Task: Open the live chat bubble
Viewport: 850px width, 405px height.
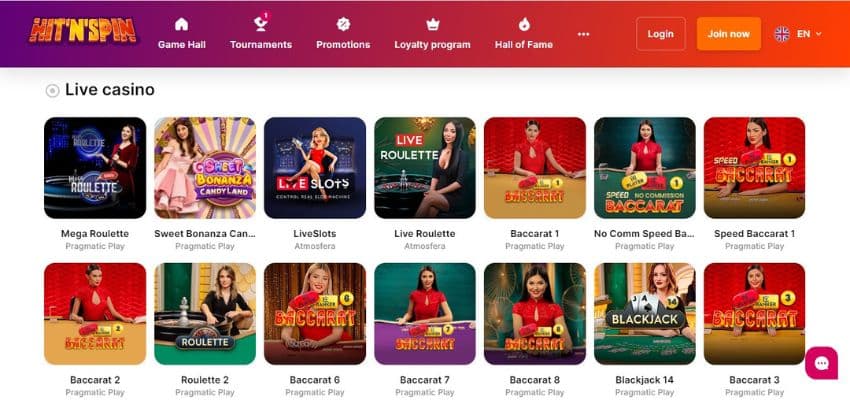Action: tap(821, 363)
